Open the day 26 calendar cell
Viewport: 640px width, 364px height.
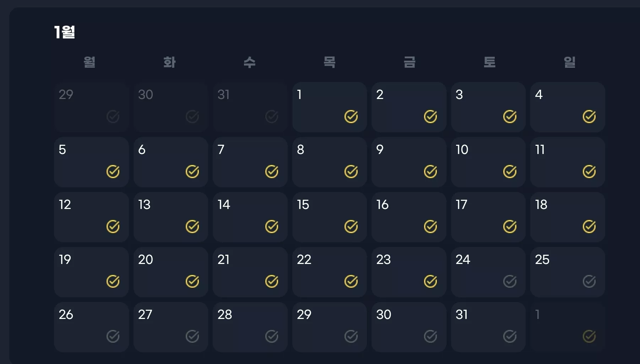pyautogui.click(x=91, y=327)
